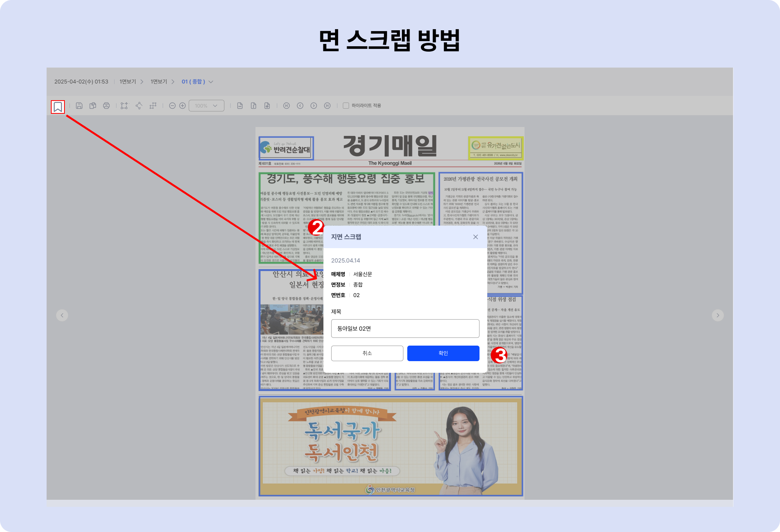Click the 취소 cancel button
This screenshot has height=532, width=780.
[367, 353]
